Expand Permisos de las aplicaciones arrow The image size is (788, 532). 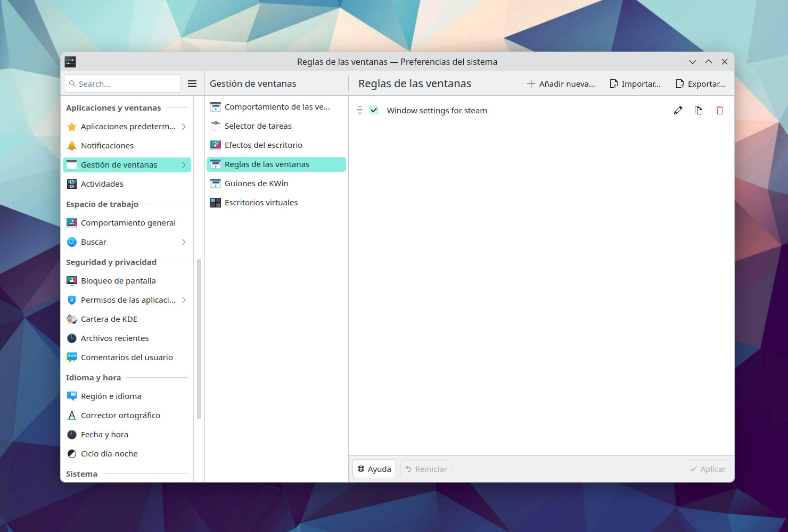pyautogui.click(x=184, y=300)
